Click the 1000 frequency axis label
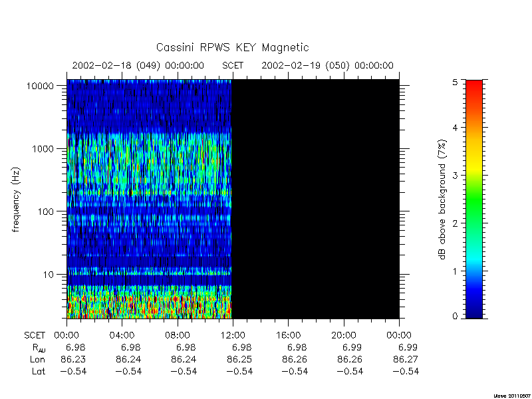 click(x=43, y=149)
